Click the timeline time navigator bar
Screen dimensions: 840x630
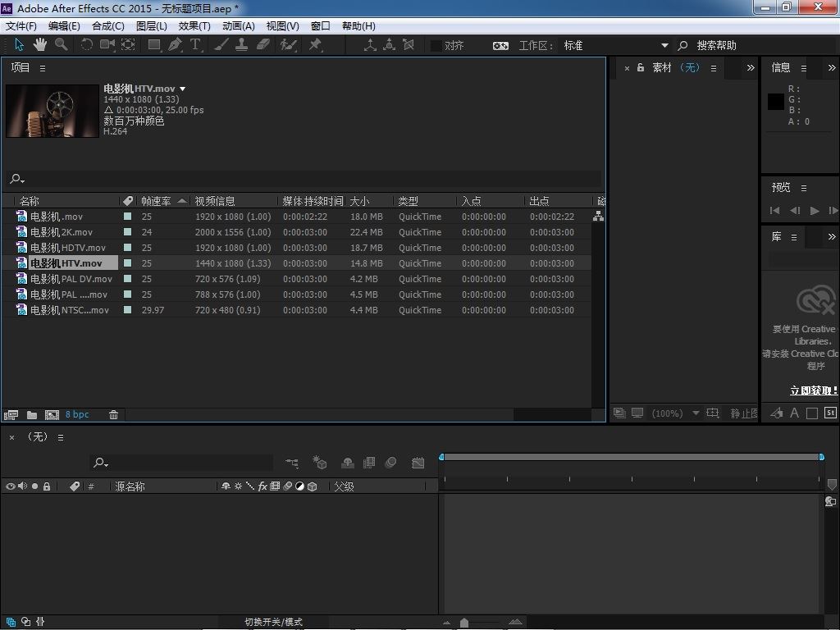(632, 457)
